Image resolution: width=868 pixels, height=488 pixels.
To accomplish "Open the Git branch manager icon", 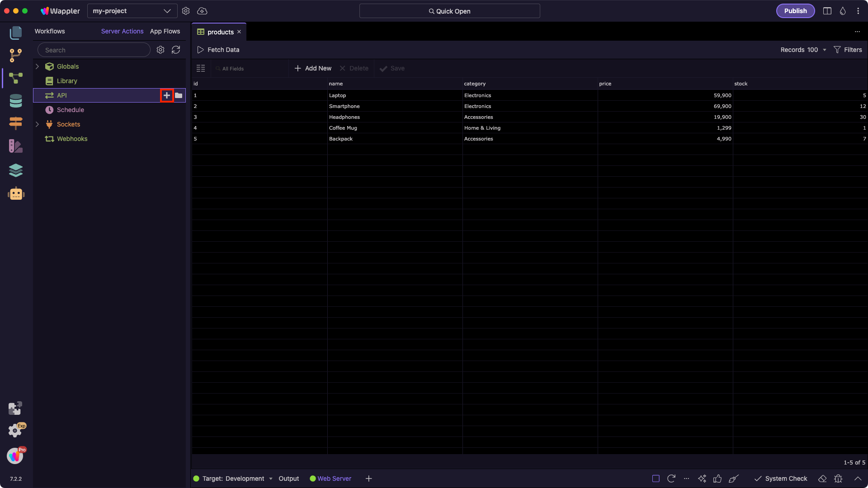I will (x=16, y=55).
